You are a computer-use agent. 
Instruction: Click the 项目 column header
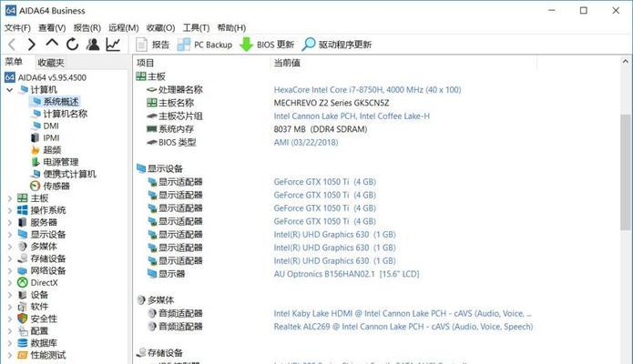145,63
